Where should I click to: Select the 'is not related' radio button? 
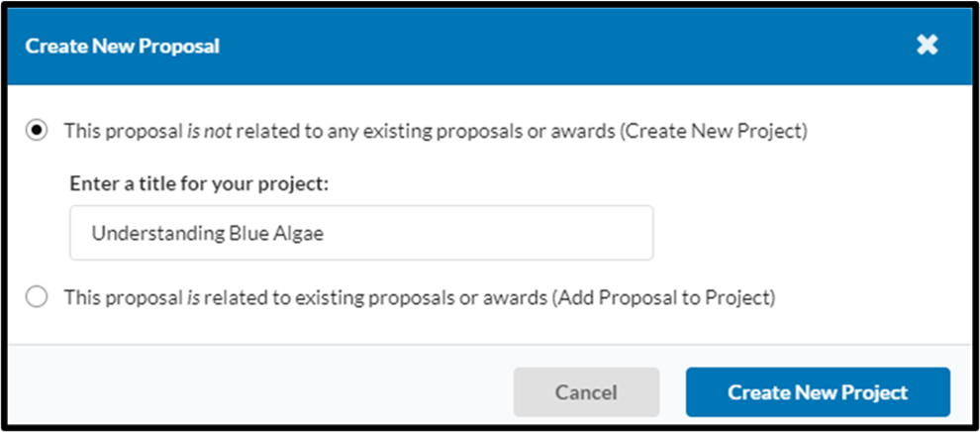tap(37, 131)
